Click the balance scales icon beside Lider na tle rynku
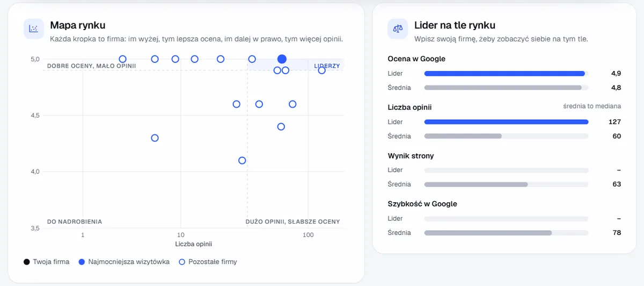This screenshot has width=644, height=286. click(398, 29)
